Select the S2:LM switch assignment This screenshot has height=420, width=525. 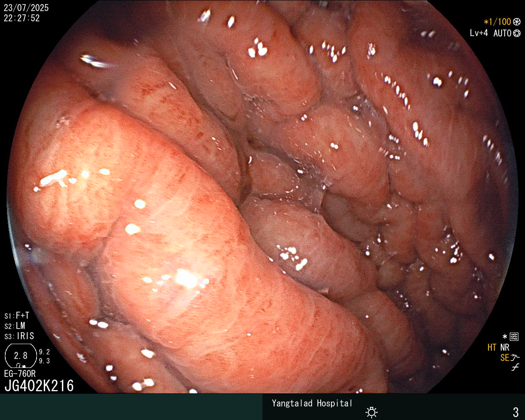(15, 326)
